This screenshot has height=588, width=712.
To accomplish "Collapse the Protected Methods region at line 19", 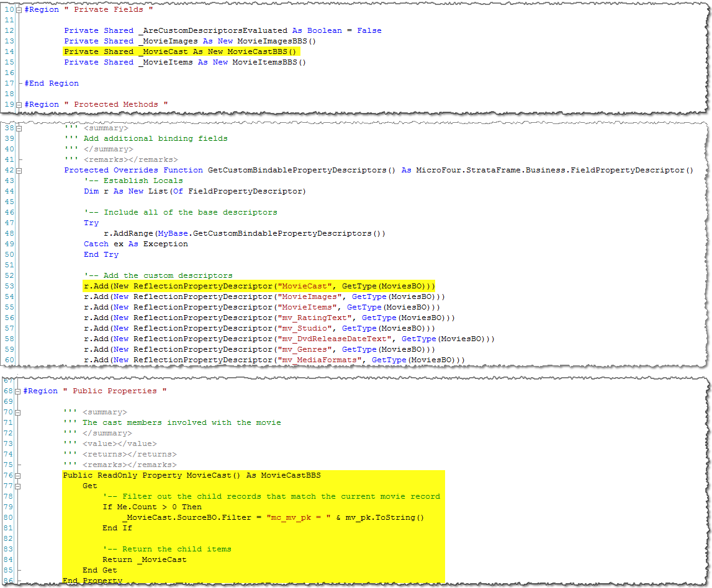I will click(x=19, y=105).
